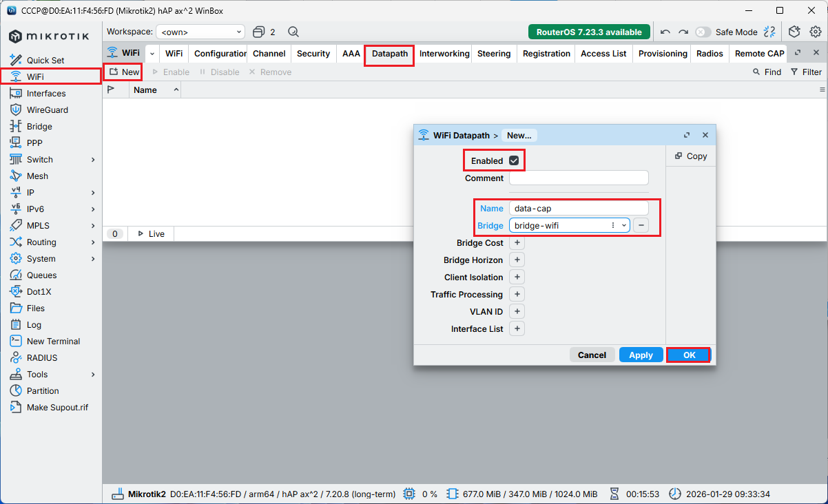
Task: Open Interfaces in sidebar
Action: point(46,94)
